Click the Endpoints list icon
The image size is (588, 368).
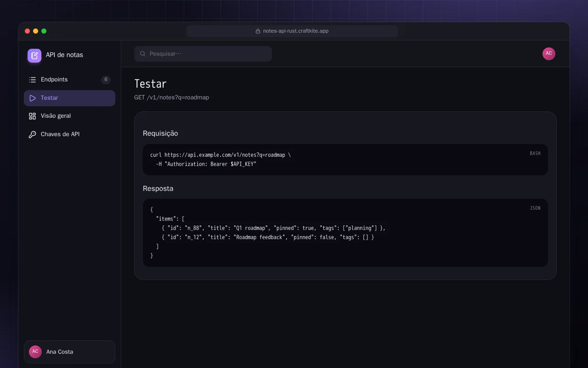tap(32, 80)
